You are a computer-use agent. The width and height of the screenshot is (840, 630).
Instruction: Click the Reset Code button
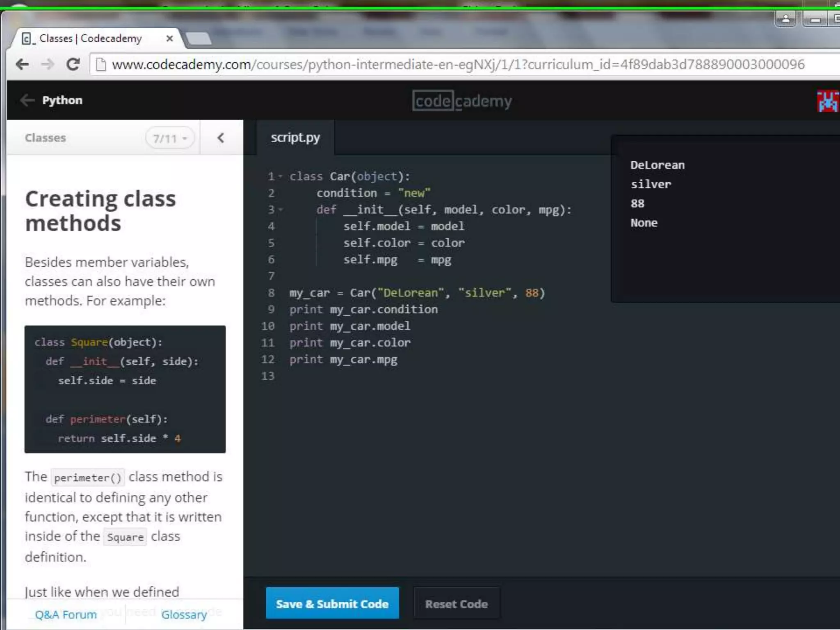click(x=457, y=603)
